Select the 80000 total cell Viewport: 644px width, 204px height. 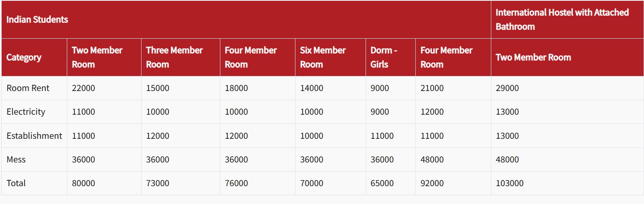click(x=83, y=183)
